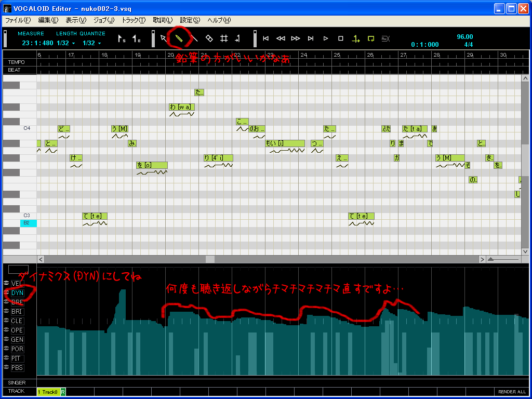Image resolution: width=532 pixels, height=399 pixels.
Task: Open the 設定(S) menu
Action: click(190, 20)
